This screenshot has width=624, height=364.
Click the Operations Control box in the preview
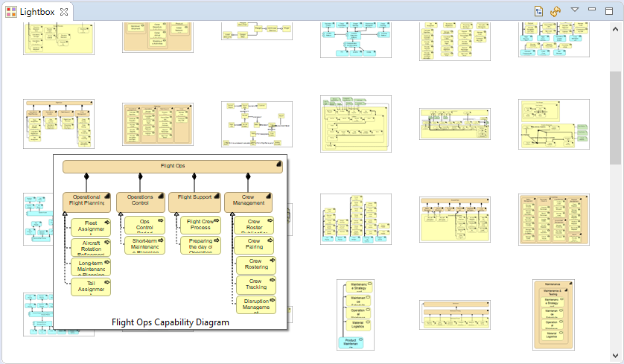pos(141,202)
